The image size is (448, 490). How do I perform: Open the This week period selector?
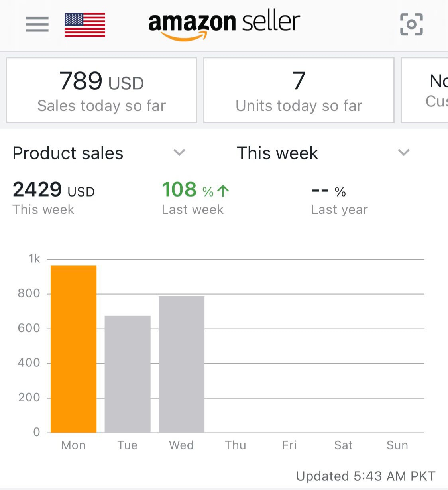(x=277, y=153)
